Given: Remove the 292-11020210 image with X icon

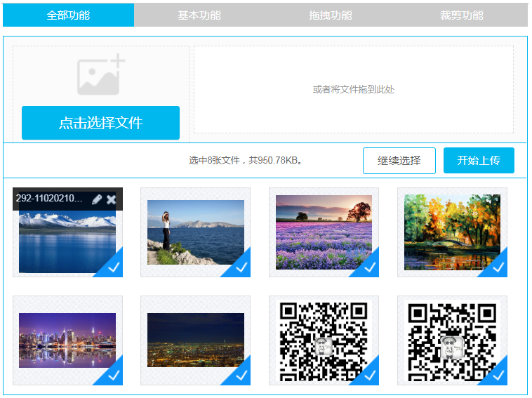Looking at the screenshot, I should (x=112, y=199).
